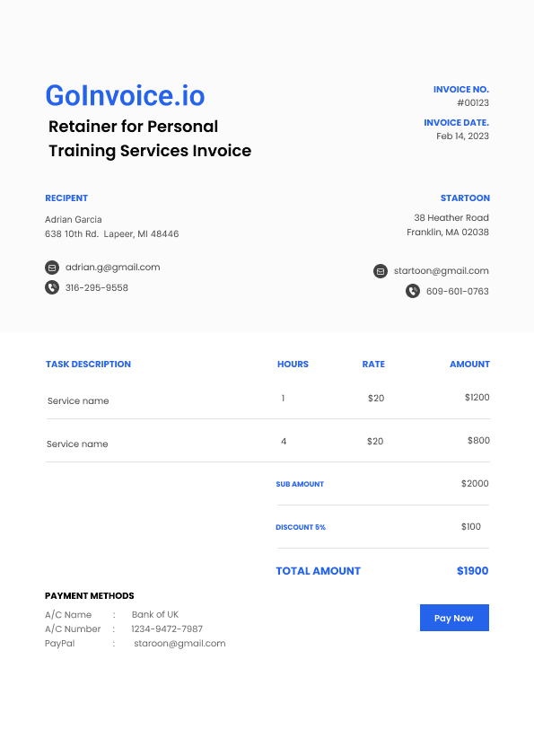
Task: Click the invoice date Feb 14, 2023
Action: 463,136
